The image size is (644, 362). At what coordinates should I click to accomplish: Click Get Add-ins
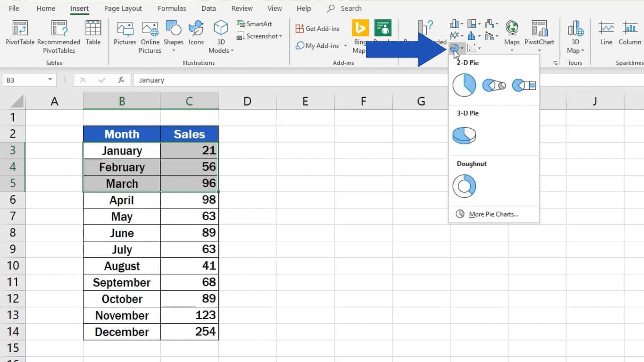[x=317, y=28]
